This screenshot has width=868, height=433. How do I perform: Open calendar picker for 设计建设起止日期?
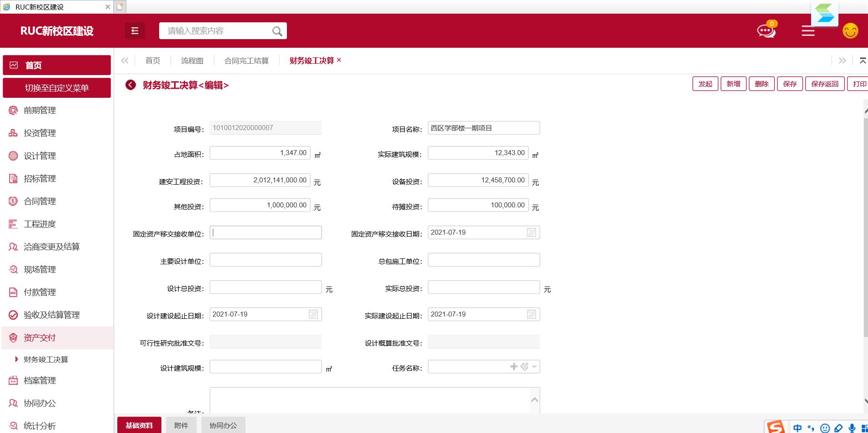[x=313, y=314]
